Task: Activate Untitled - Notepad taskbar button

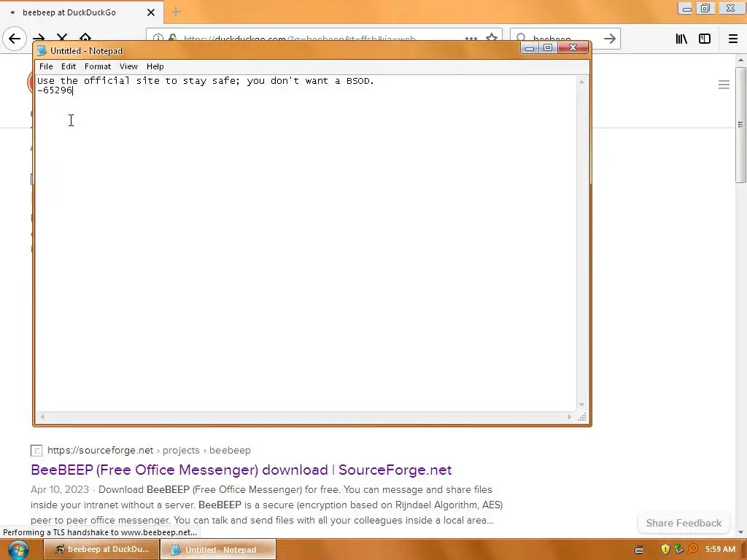Action: tap(217, 550)
